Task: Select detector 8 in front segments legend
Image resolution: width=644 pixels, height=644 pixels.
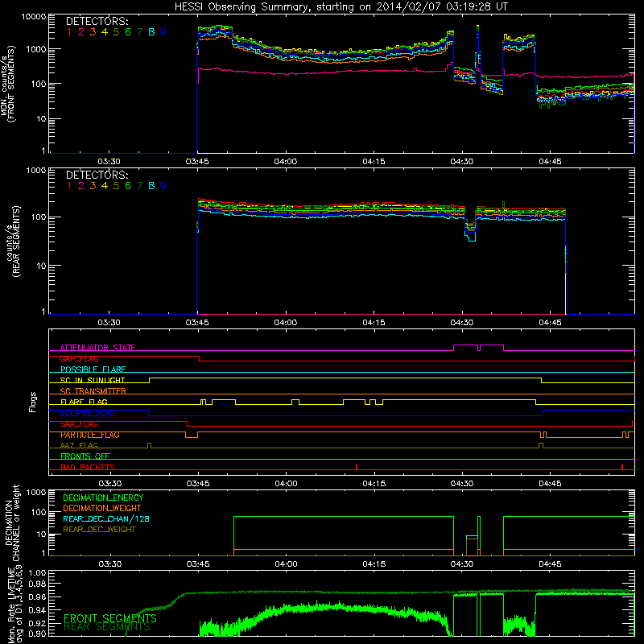Action: (151, 32)
